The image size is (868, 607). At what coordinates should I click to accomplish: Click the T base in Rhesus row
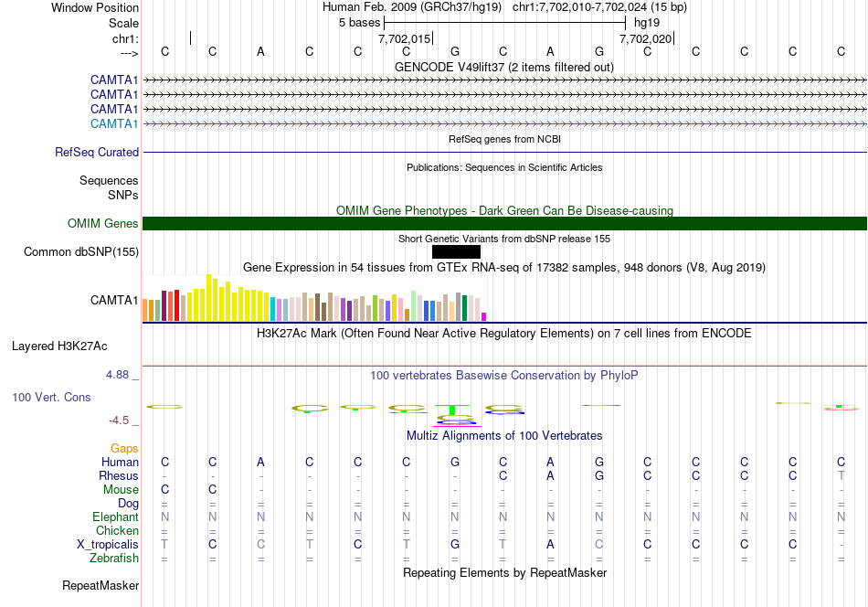pyautogui.click(x=841, y=475)
